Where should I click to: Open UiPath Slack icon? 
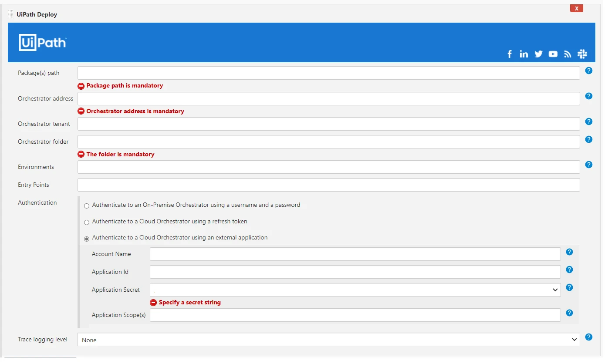582,54
